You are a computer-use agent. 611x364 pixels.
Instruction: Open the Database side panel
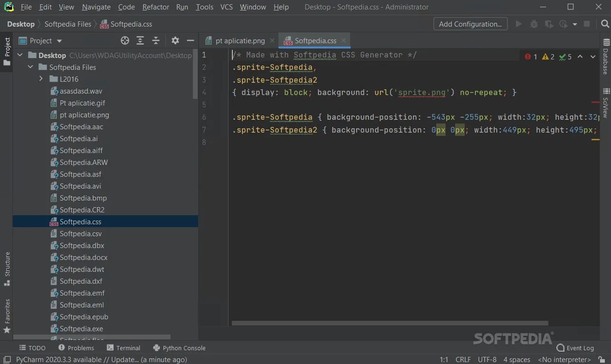click(606, 57)
